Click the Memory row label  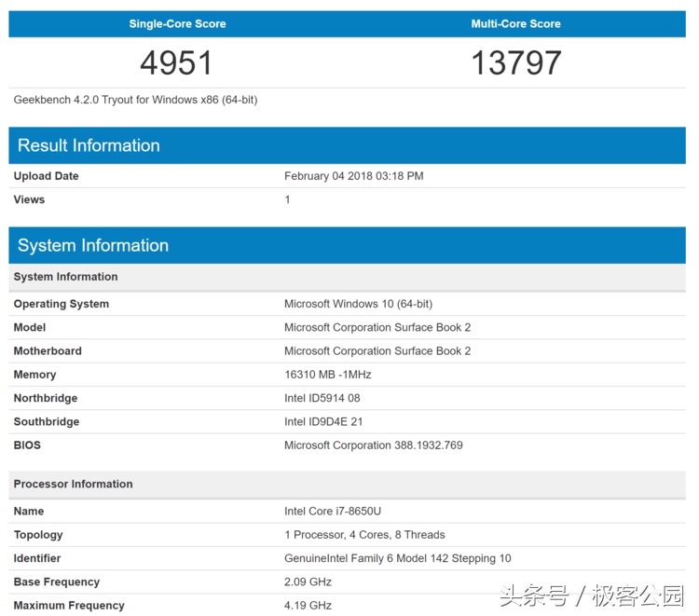[34, 375]
